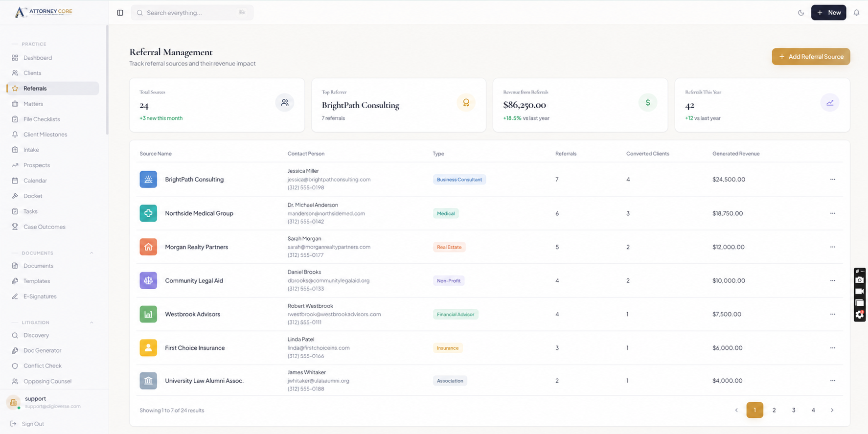Click the camera icon in floating widget
Image resolution: width=868 pixels, height=434 pixels.
[x=860, y=280]
